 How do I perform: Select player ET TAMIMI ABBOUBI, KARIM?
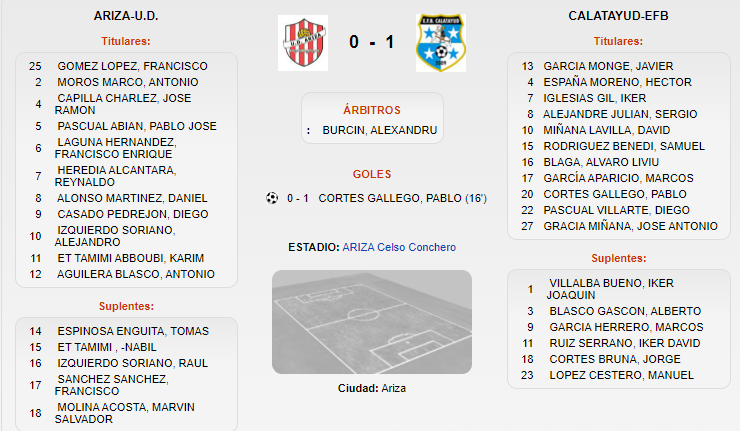(131, 258)
